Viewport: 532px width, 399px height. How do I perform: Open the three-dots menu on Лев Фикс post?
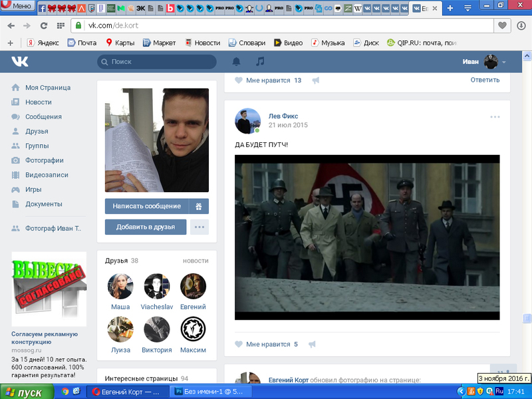click(495, 117)
